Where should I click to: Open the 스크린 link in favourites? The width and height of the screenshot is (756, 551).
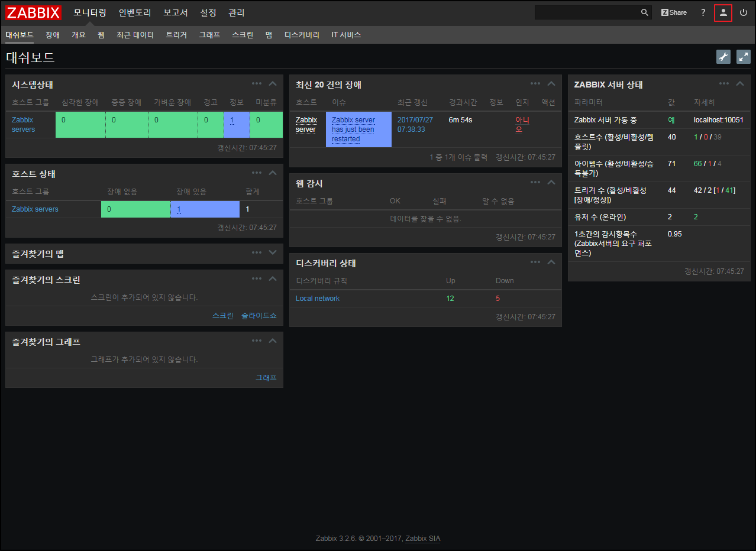tap(223, 316)
